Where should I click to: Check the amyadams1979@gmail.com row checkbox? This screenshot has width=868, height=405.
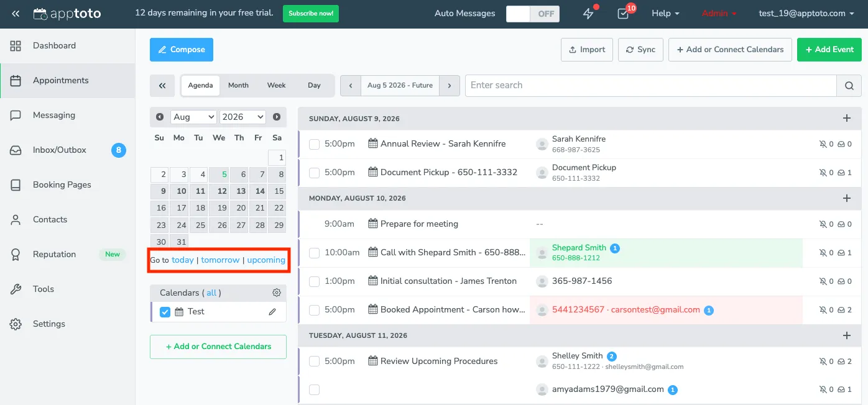[315, 390]
